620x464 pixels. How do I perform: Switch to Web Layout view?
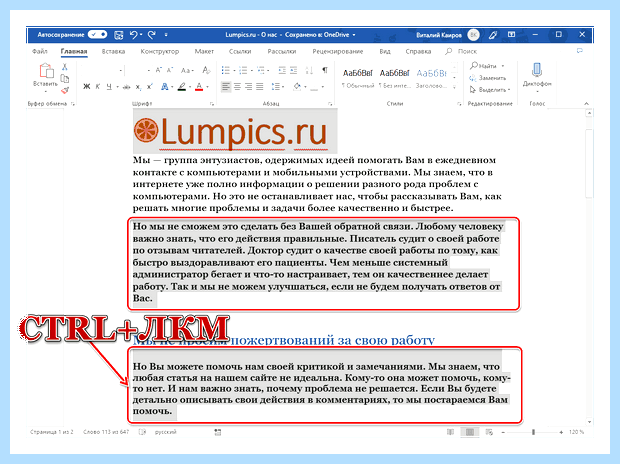pyautogui.click(x=489, y=432)
